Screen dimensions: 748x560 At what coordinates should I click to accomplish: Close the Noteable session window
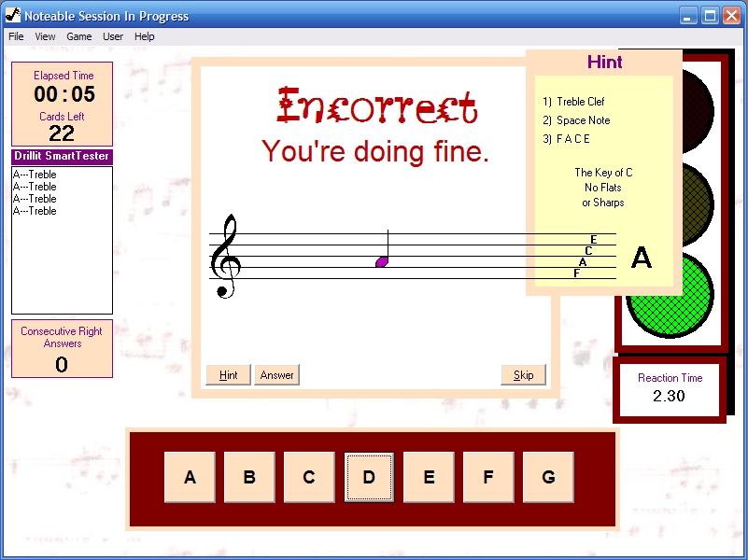click(x=732, y=16)
